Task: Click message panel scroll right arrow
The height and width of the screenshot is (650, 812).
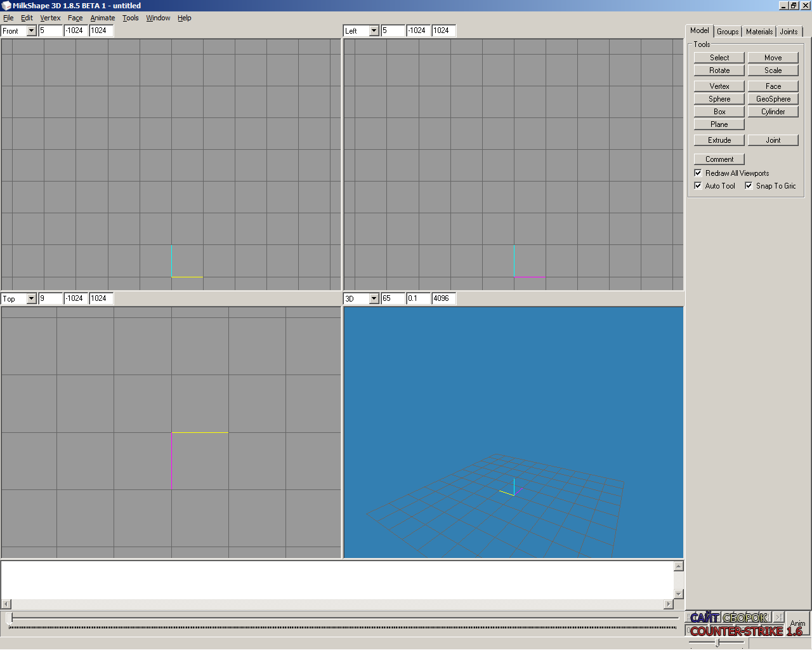Action: pyautogui.click(x=668, y=604)
